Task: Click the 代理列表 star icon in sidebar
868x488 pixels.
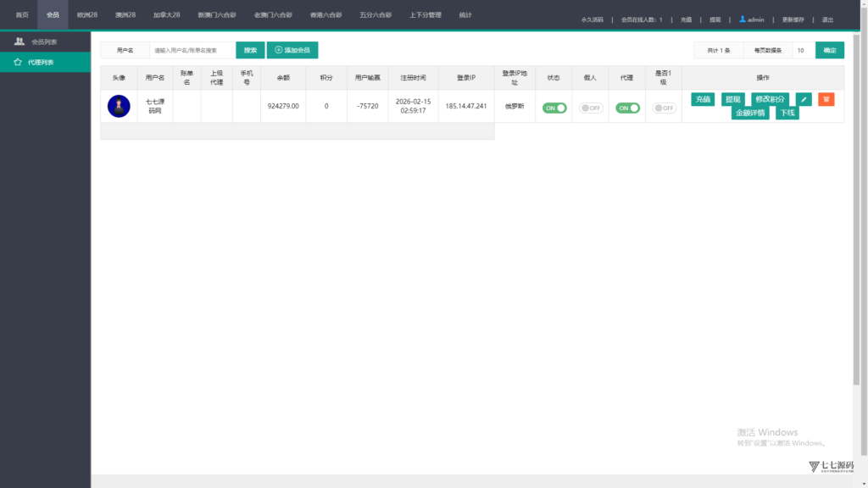Action: (18, 62)
